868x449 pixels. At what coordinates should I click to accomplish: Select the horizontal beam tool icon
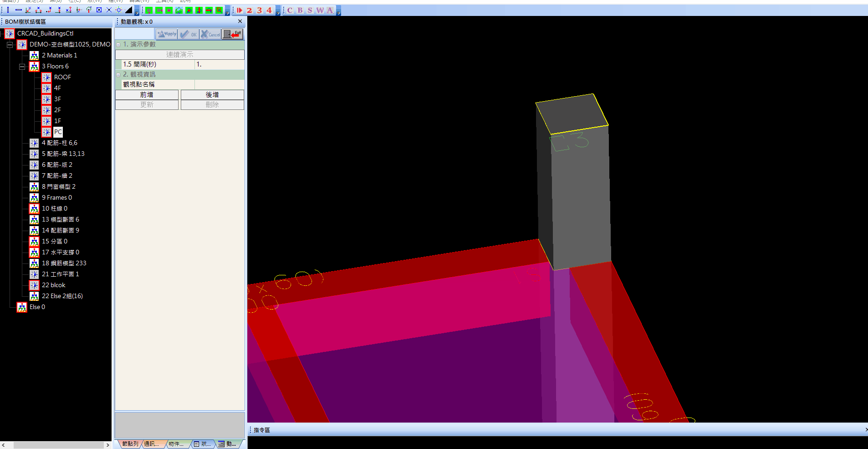[x=18, y=10]
